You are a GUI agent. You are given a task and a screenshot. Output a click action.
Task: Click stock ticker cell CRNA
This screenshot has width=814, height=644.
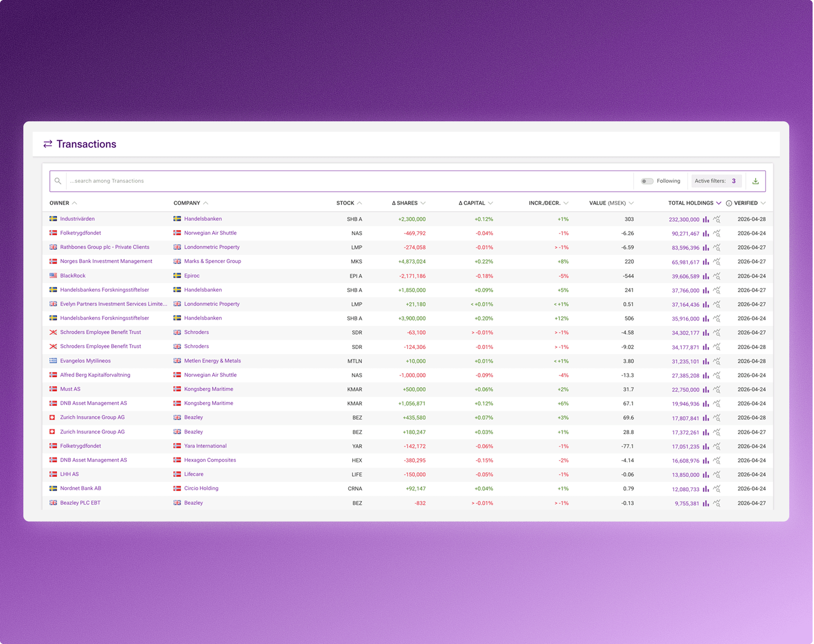tap(355, 489)
